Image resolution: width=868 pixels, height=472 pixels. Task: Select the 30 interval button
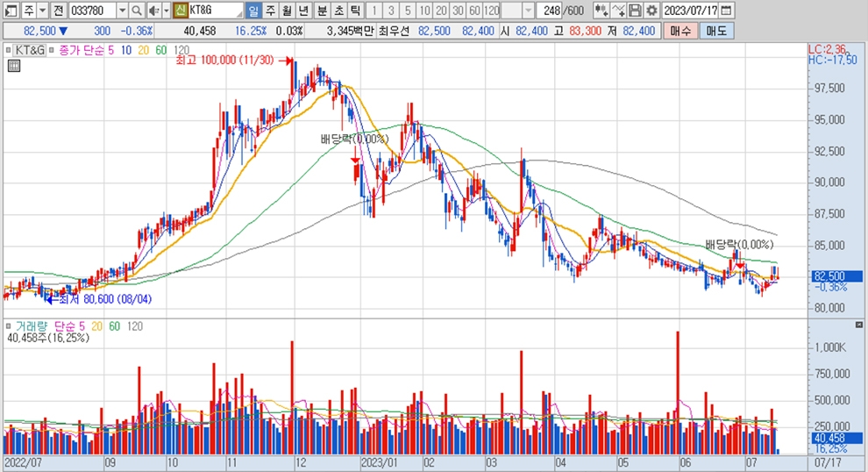tap(458, 10)
